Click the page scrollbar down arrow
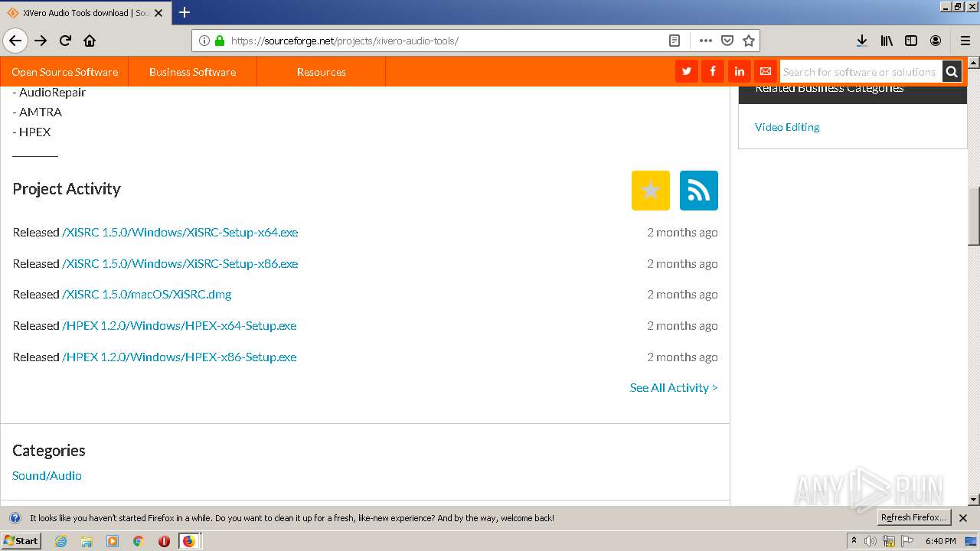The height and width of the screenshot is (551, 980). 974,500
